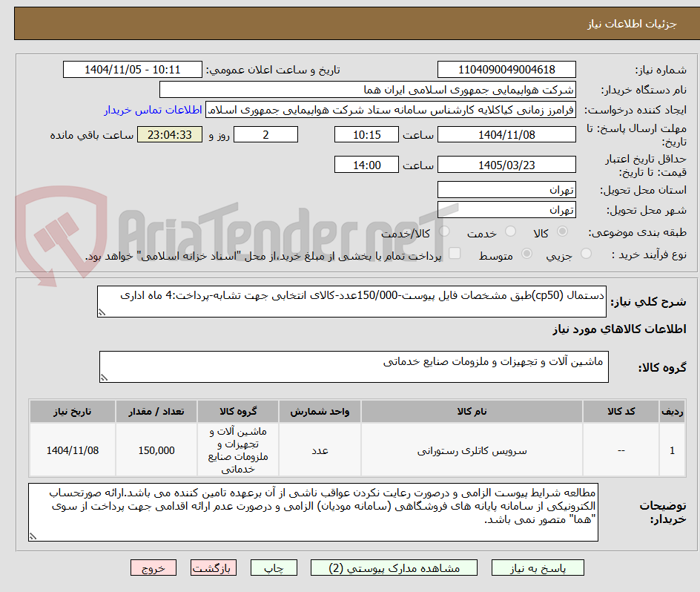Select the کالا/خدمت radio option
The image size is (700, 592).
click(445, 231)
